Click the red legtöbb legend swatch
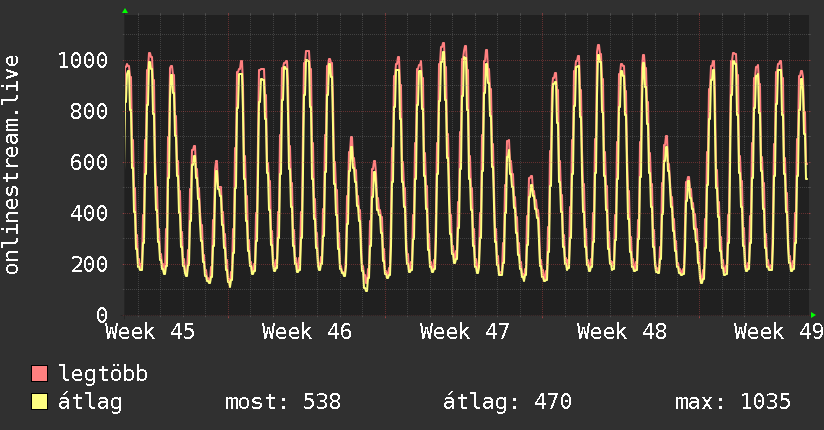The height and width of the screenshot is (430, 824). [x=40, y=374]
